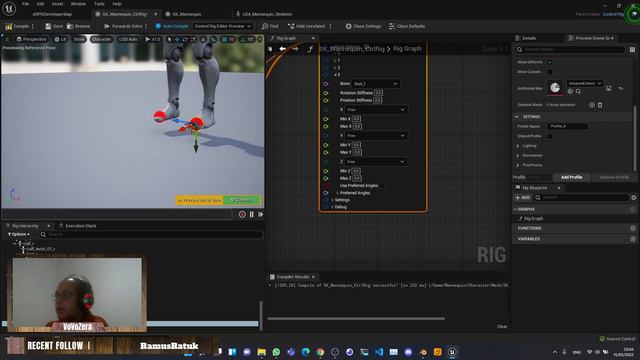Click Remove Profile button
This screenshot has width=640, height=360.
(614, 177)
